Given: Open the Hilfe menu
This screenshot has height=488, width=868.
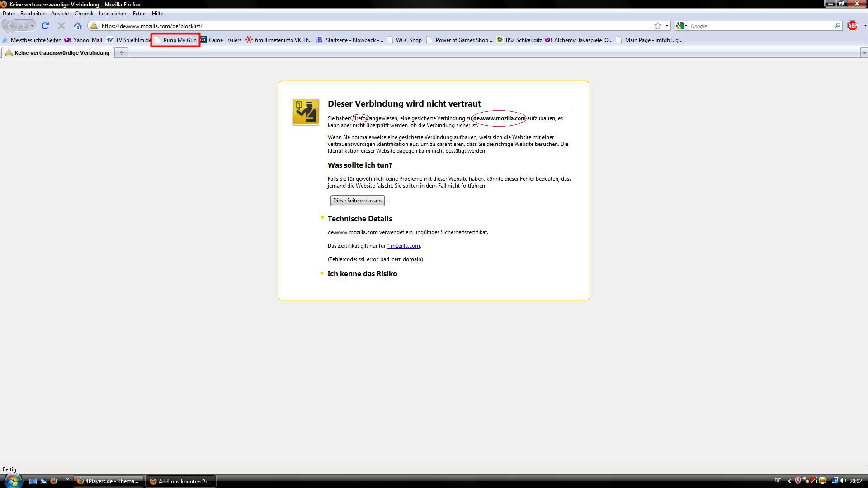Looking at the screenshot, I should (157, 14).
